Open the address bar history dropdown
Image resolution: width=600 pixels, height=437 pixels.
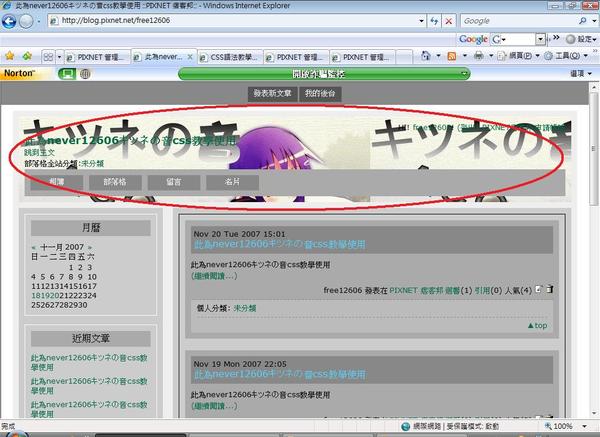421,21
